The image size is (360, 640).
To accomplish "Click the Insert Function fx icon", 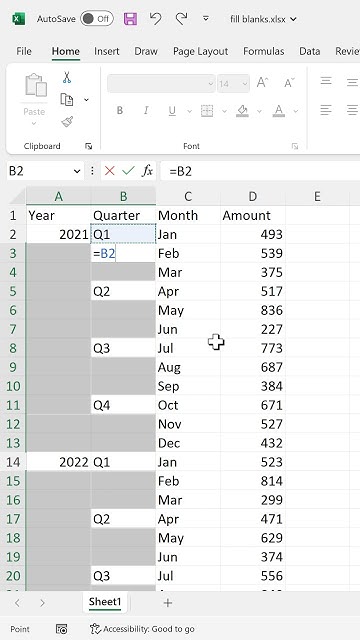I will point(147,171).
